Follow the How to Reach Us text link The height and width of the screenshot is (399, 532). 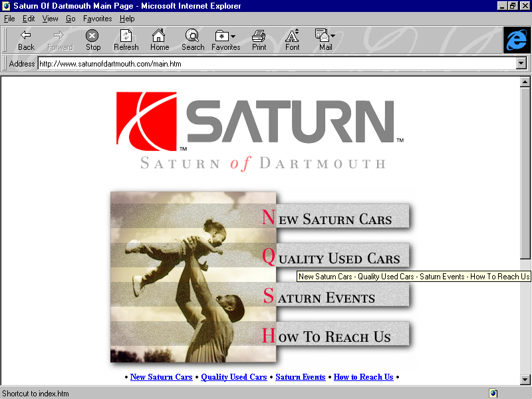click(x=363, y=377)
